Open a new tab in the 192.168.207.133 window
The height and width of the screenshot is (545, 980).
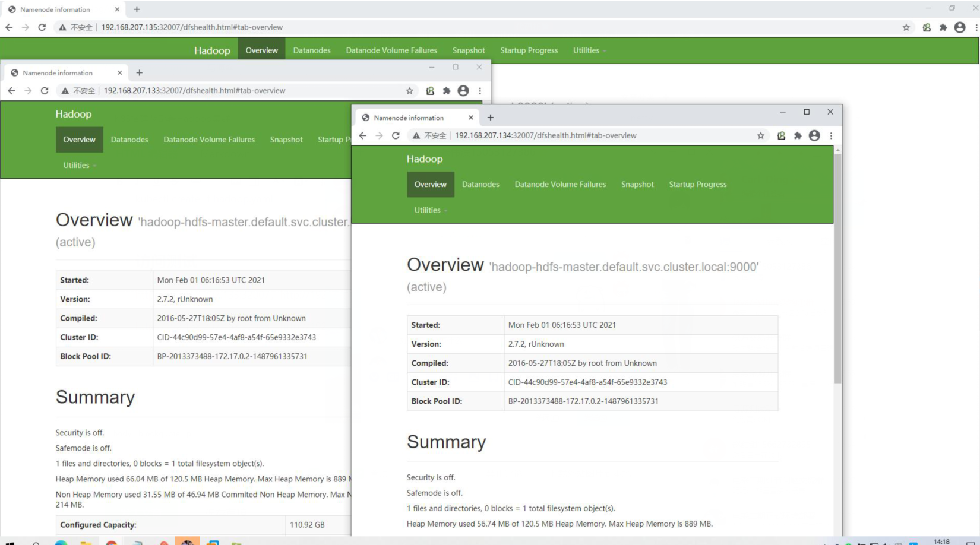click(x=140, y=72)
